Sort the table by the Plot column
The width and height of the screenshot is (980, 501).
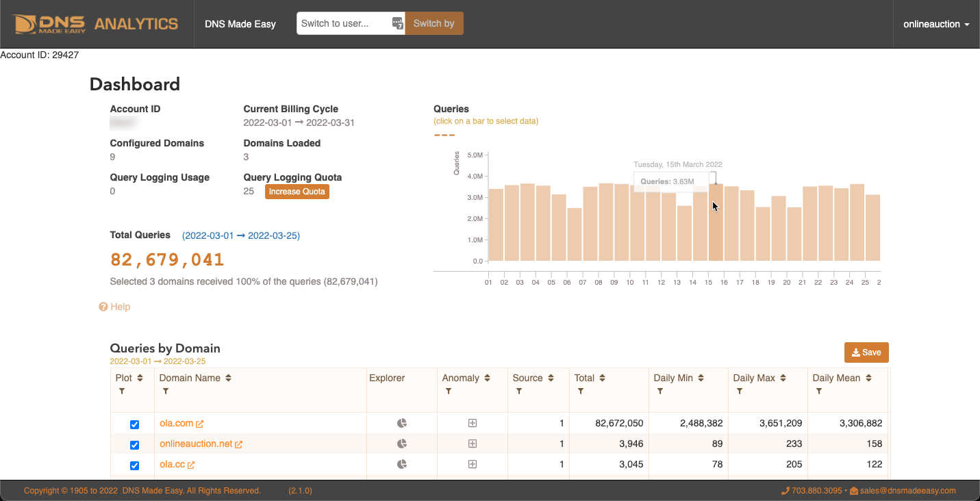coord(140,378)
